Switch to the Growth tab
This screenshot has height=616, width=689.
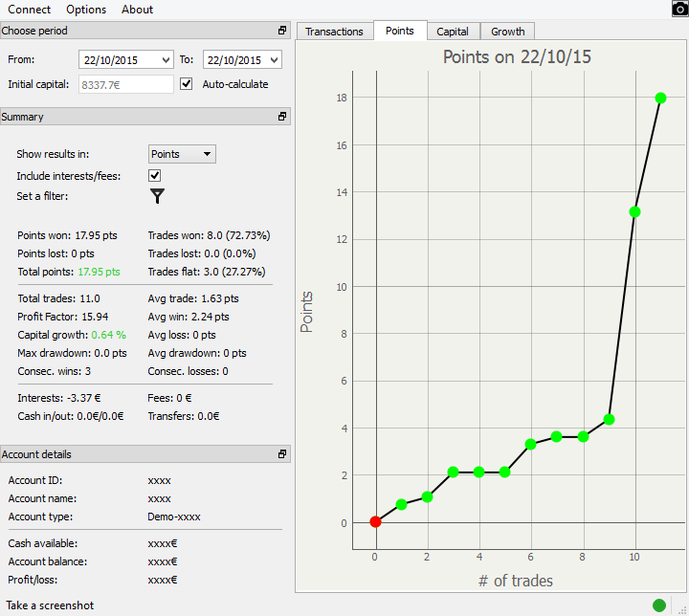(x=507, y=32)
